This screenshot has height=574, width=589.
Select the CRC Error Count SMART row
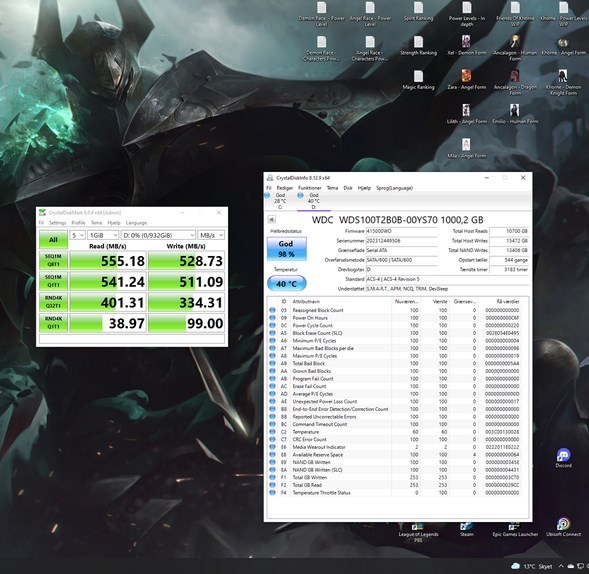(x=394, y=439)
